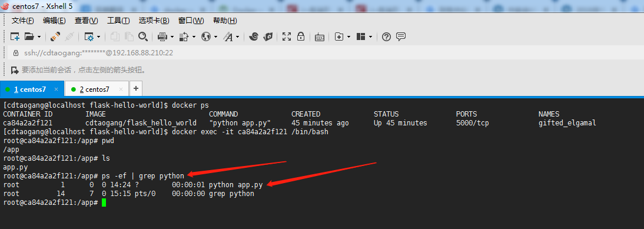
Task: Click image name cdtaogang/flask_hello_world
Action: (141, 123)
